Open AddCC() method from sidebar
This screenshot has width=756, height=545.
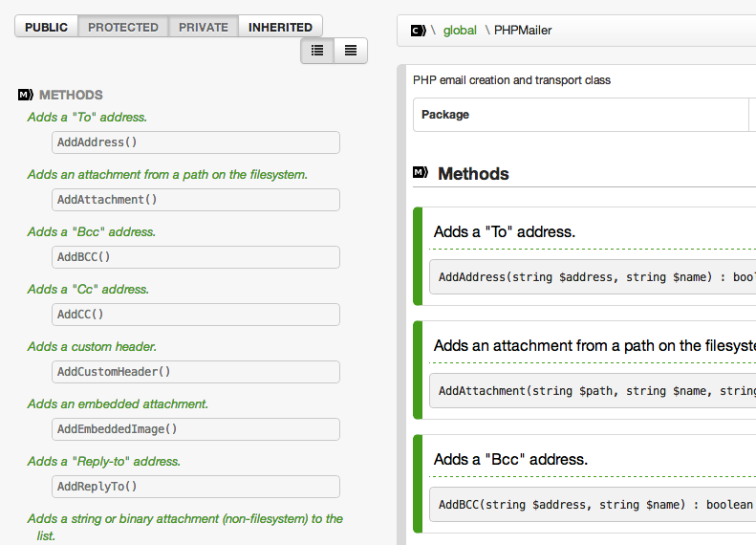(x=196, y=315)
